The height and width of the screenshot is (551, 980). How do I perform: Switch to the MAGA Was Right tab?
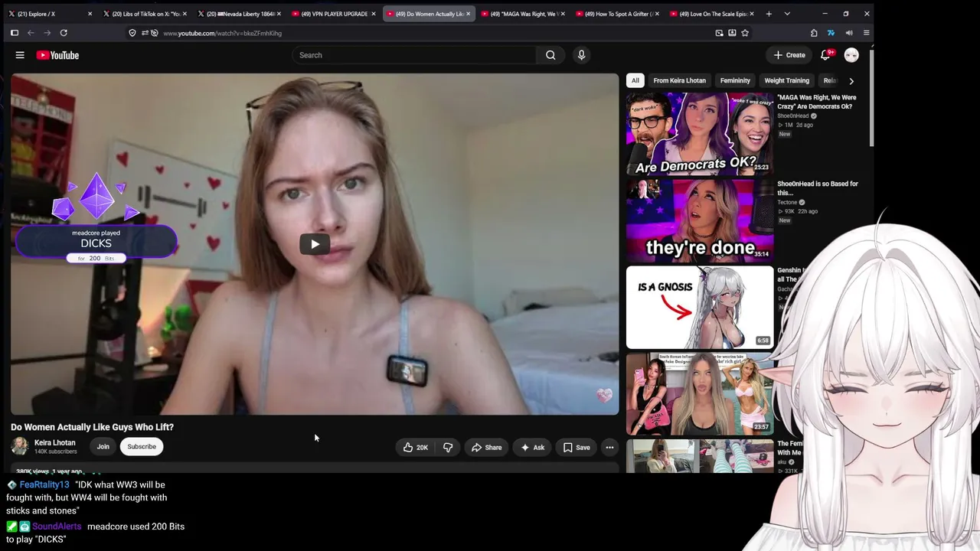point(522,14)
